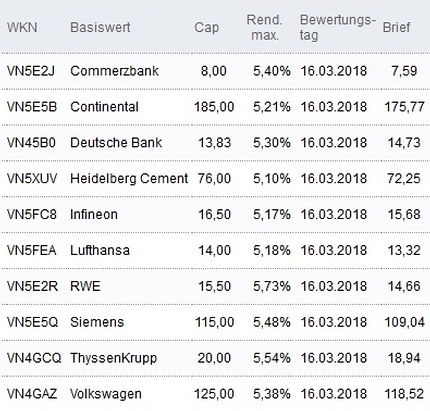This screenshot has height=411, width=430.
Task: Click Siemens Cap value 115,00
Action: coord(214,322)
